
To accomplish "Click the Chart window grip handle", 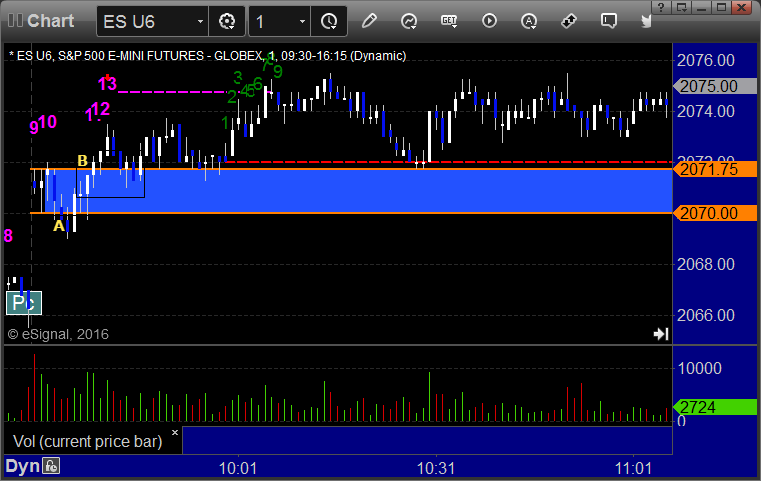I will pyautogui.click(x=15, y=21).
